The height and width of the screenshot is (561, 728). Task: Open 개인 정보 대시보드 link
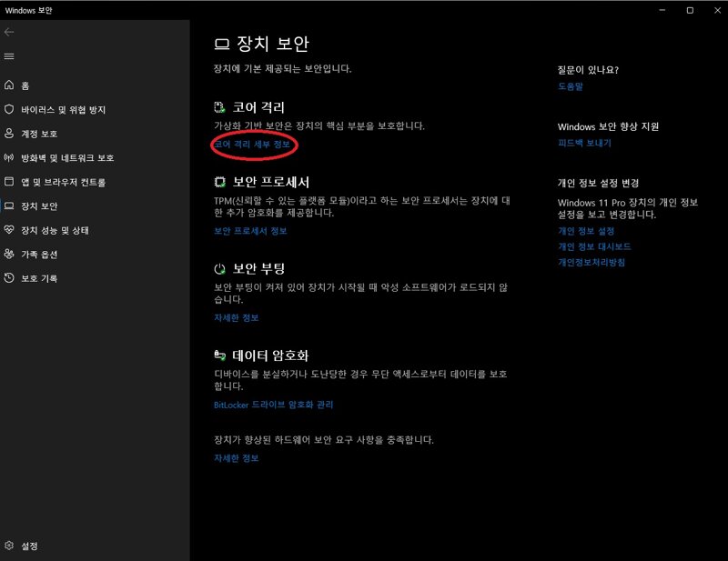594,246
